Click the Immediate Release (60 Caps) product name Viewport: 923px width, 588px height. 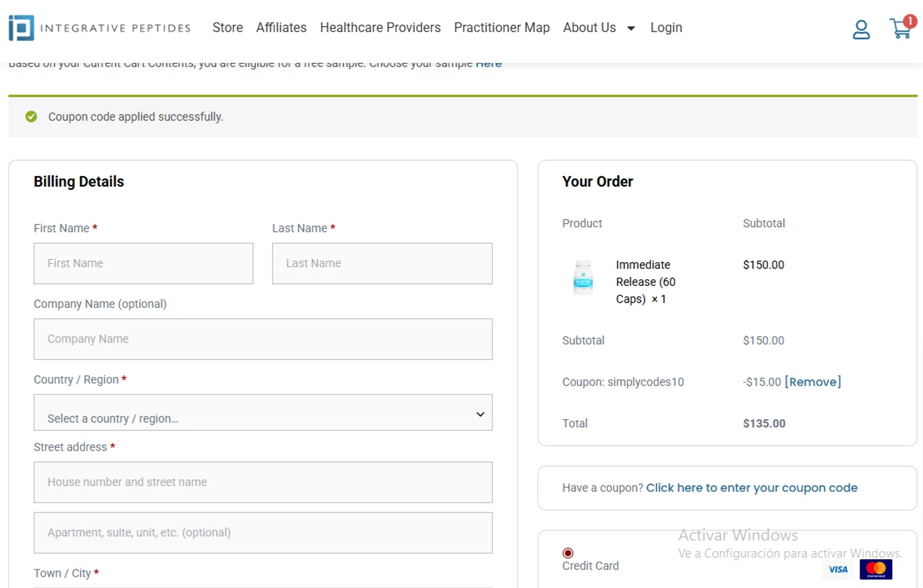click(645, 282)
